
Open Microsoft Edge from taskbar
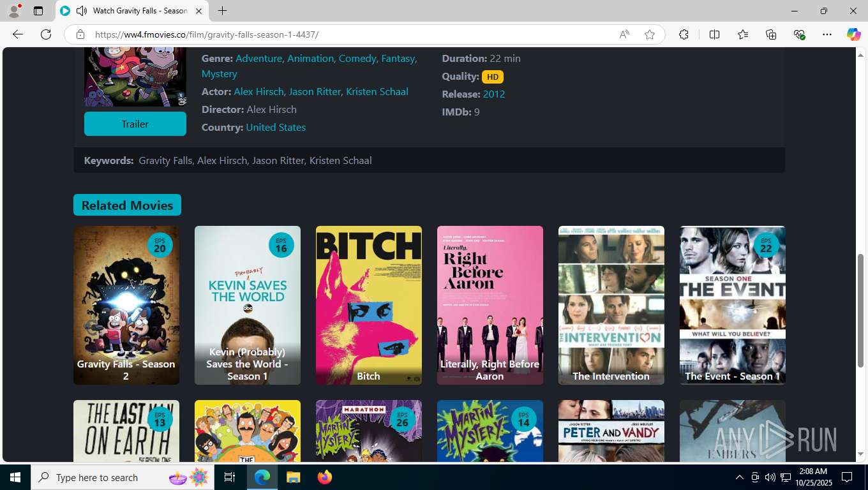pos(262,477)
